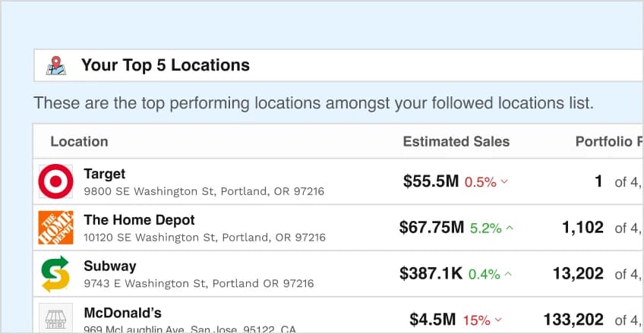Click the Subway S arrow logo

coord(55,274)
